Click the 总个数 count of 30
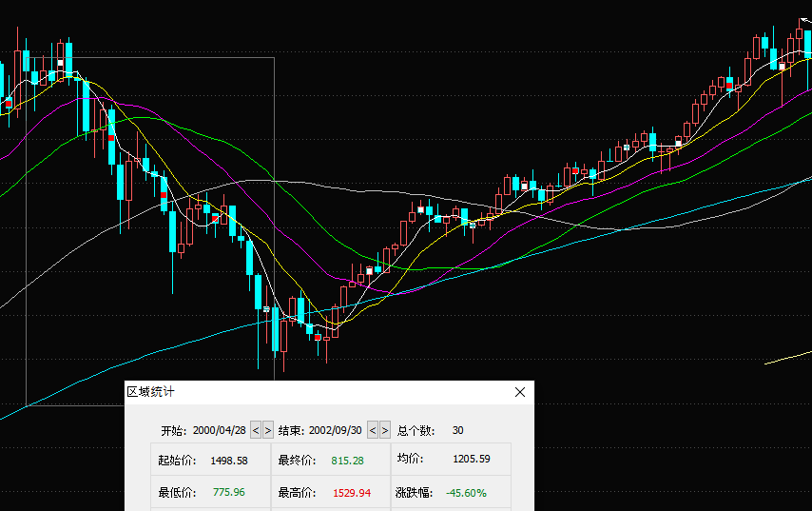This screenshot has width=812, height=511. [457, 430]
